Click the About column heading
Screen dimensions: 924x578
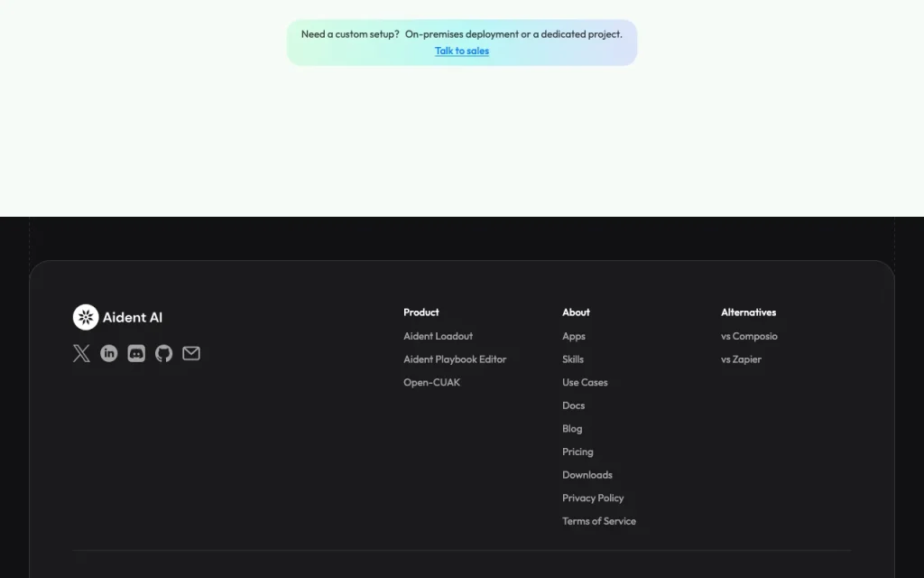click(x=576, y=312)
